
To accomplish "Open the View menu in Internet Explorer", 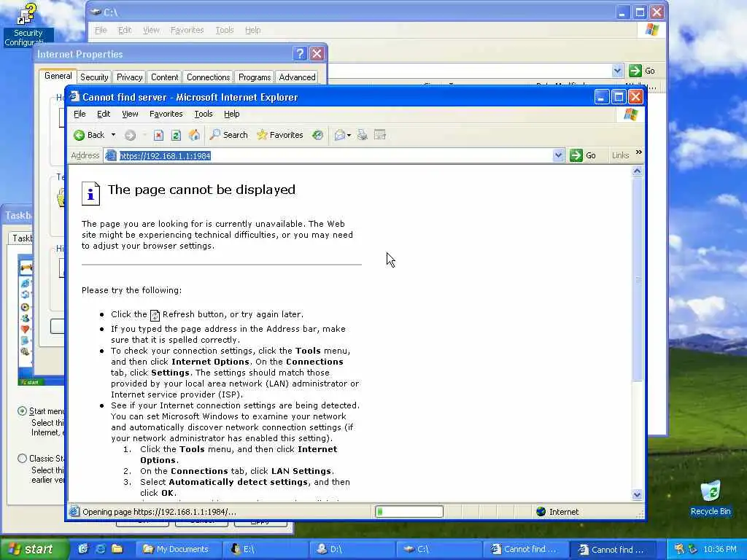I will point(130,114).
